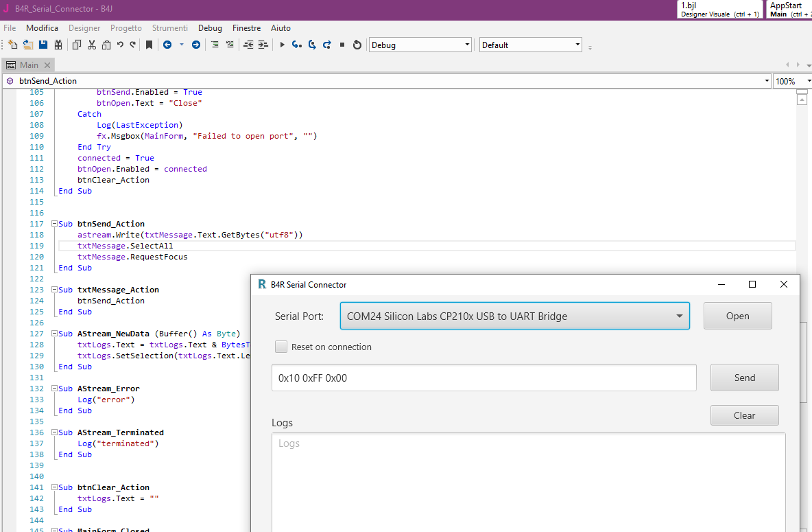Click the Undo arrow icon
This screenshot has height=532, width=812.
click(x=120, y=45)
